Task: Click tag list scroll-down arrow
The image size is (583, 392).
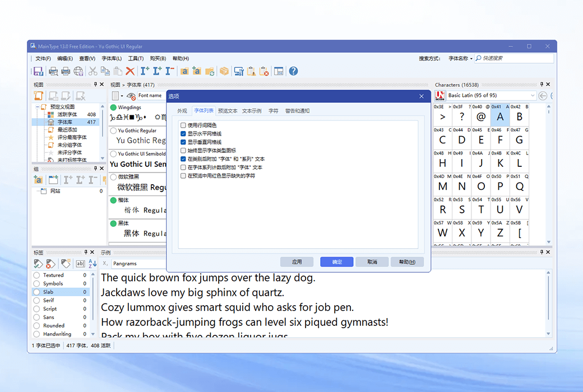Action: [x=93, y=334]
